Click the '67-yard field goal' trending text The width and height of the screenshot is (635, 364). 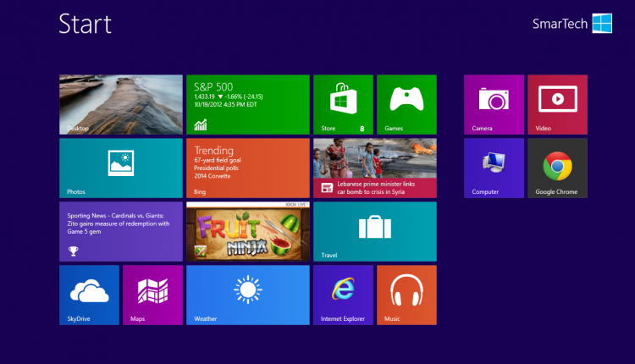pyautogui.click(x=217, y=160)
